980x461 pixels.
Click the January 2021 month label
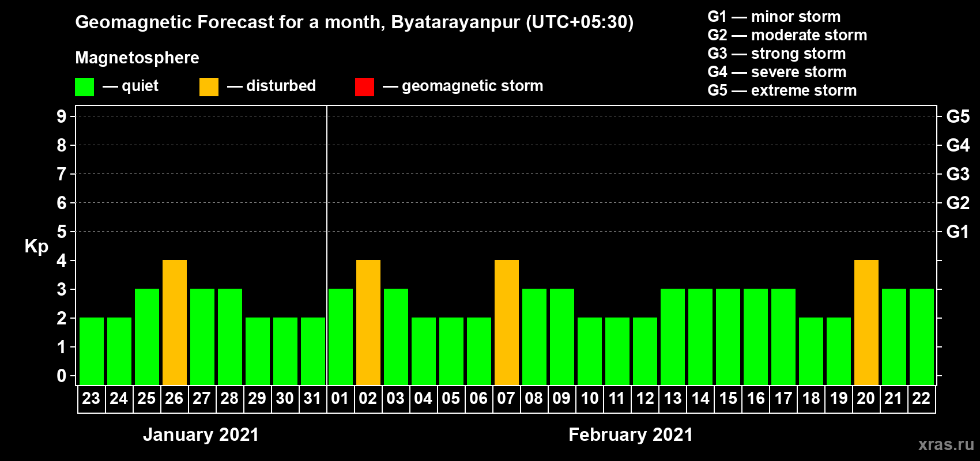pos(201,434)
